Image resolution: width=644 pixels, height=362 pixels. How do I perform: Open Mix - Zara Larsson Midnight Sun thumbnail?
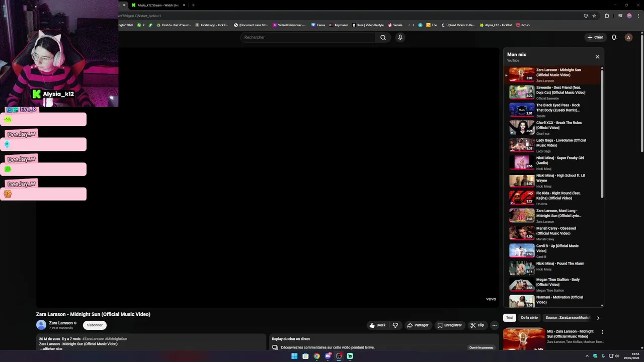(524, 340)
